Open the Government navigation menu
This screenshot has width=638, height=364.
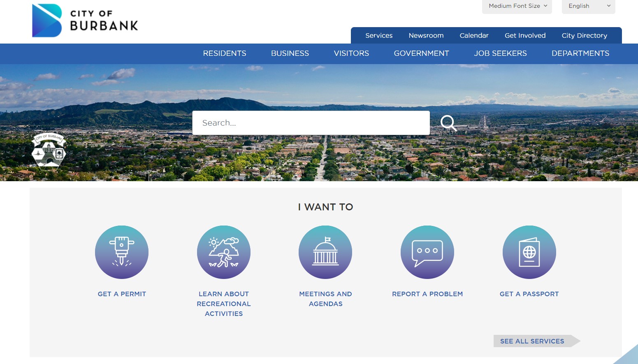point(421,53)
